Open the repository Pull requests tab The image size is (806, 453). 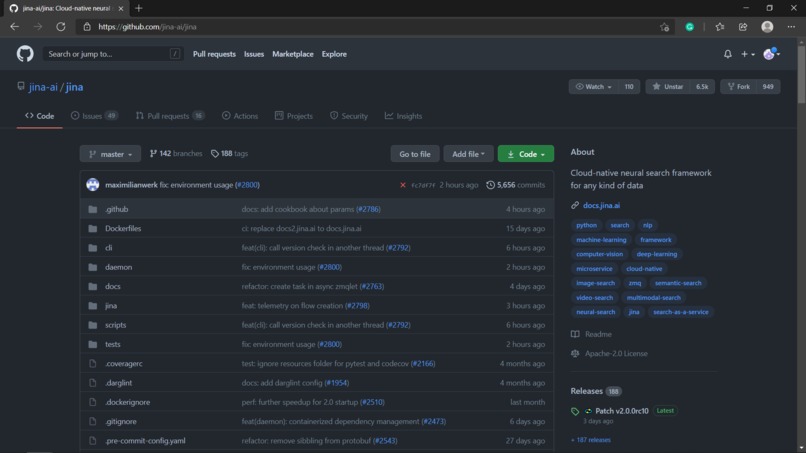coord(170,116)
